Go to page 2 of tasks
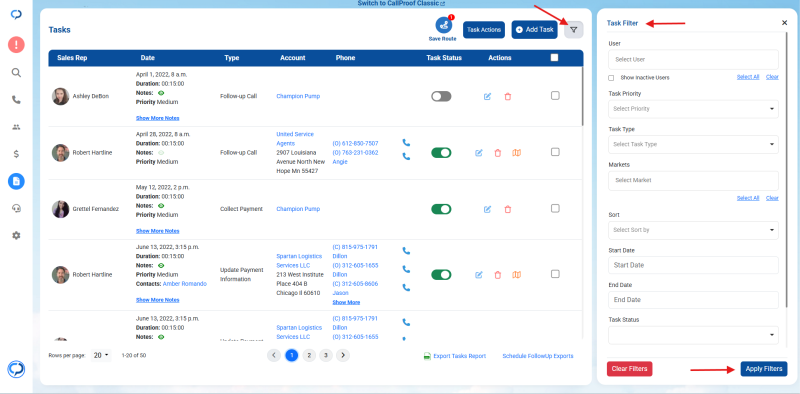 point(309,355)
